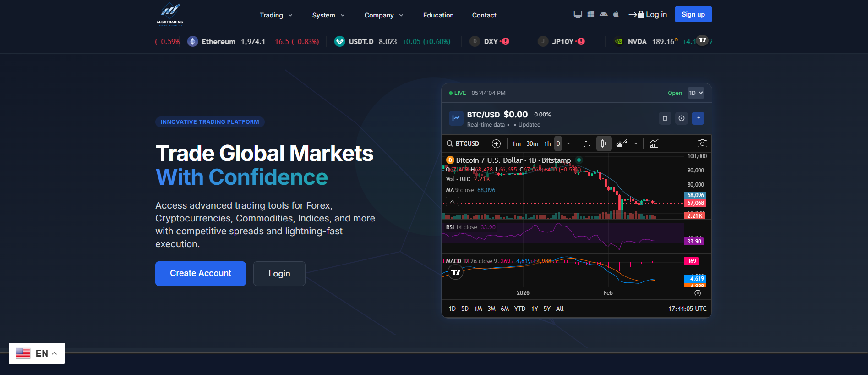Click the BTCUSD symbol search
The width and height of the screenshot is (868, 375).
point(463,143)
